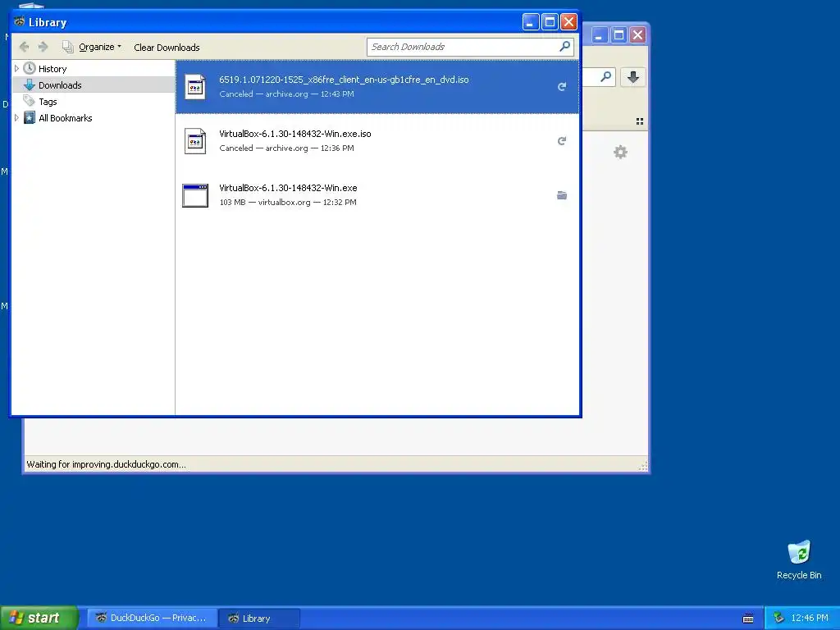Click Clear Downloads button

(167, 47)
